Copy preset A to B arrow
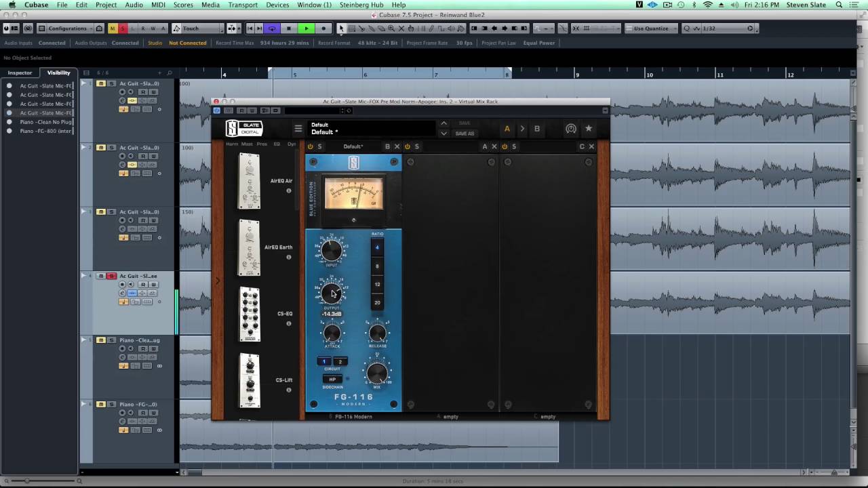Image resolution: width=868 pixels, height=488 pixels. tap(522, 129)
